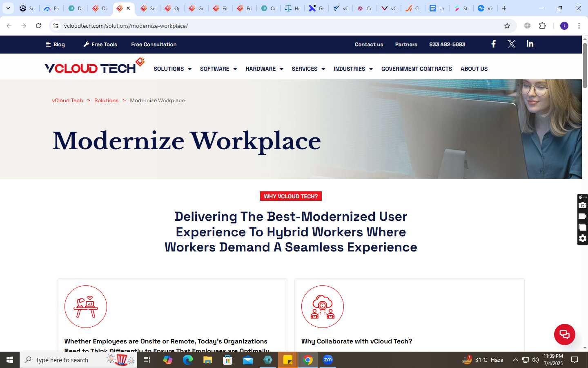View site information icon in address bar
588x368 pixels.
click(x=56, y=26)
